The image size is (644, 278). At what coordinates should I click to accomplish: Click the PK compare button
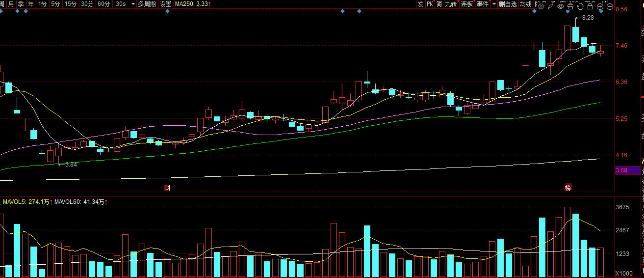[x=430, y=4]
